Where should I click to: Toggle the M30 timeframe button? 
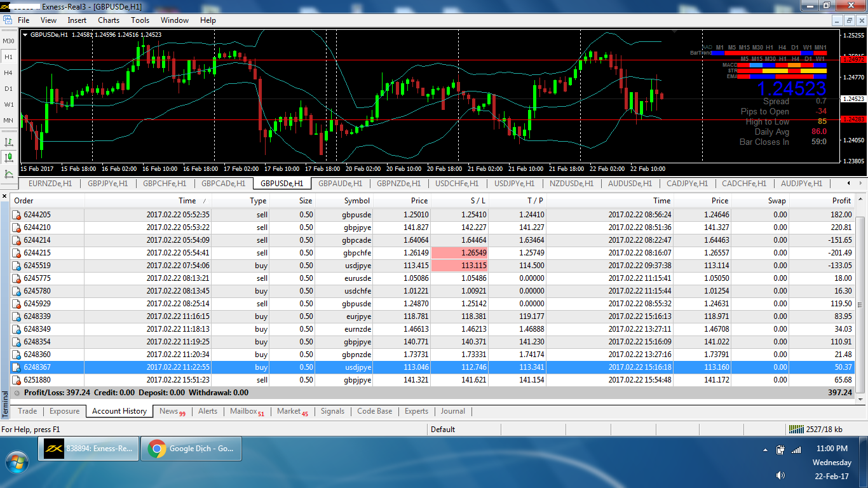pos(8,41)
